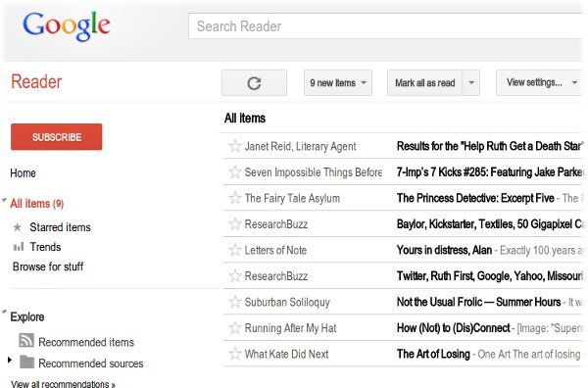
Task: Open Recommended items
Action: click(x=86, y=342)
